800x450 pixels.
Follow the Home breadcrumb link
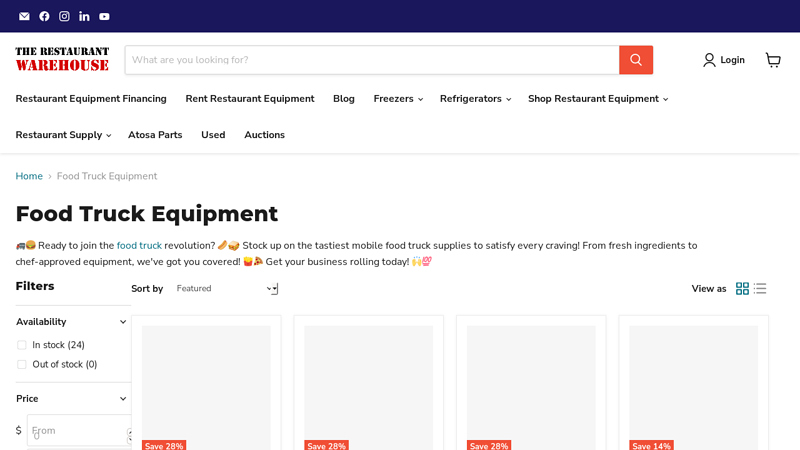tap(29, 176)
